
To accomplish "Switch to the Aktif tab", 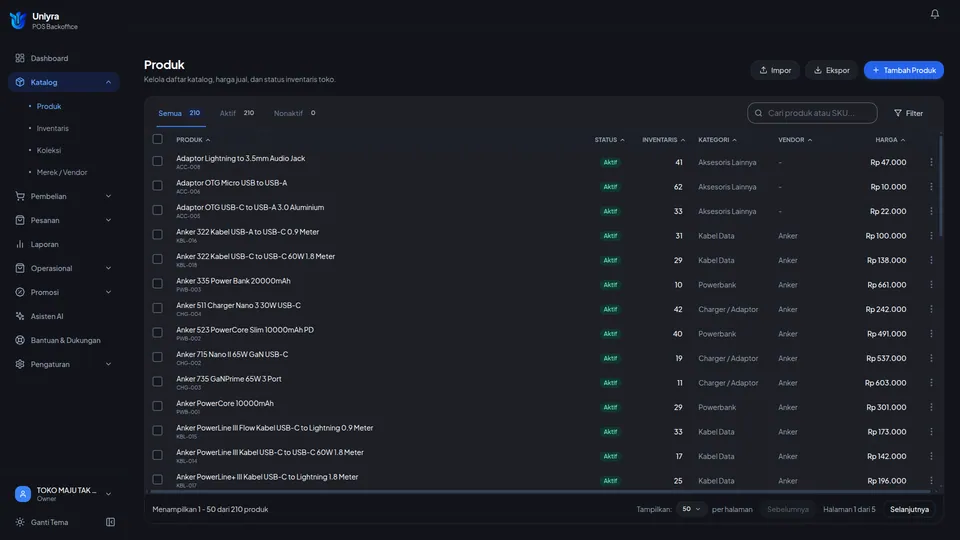I will (x=237, y=113).
